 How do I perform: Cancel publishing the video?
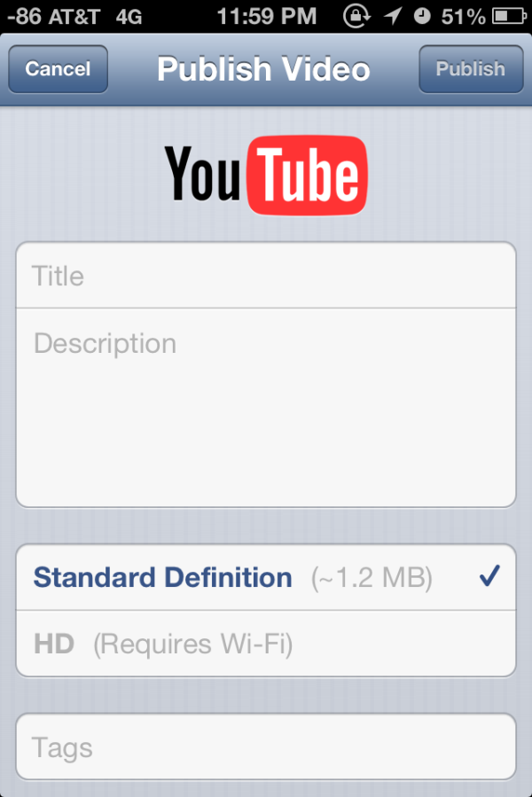[58, 69]
